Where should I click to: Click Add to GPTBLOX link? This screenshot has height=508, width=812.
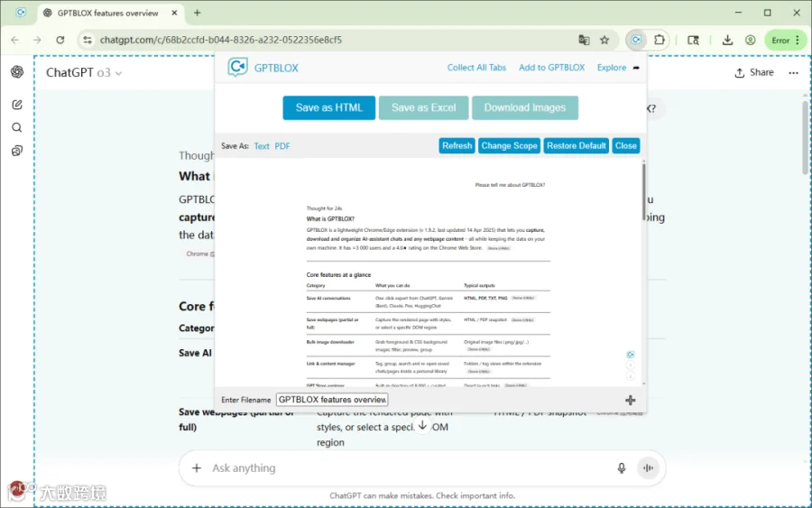[x=551, y=68]
